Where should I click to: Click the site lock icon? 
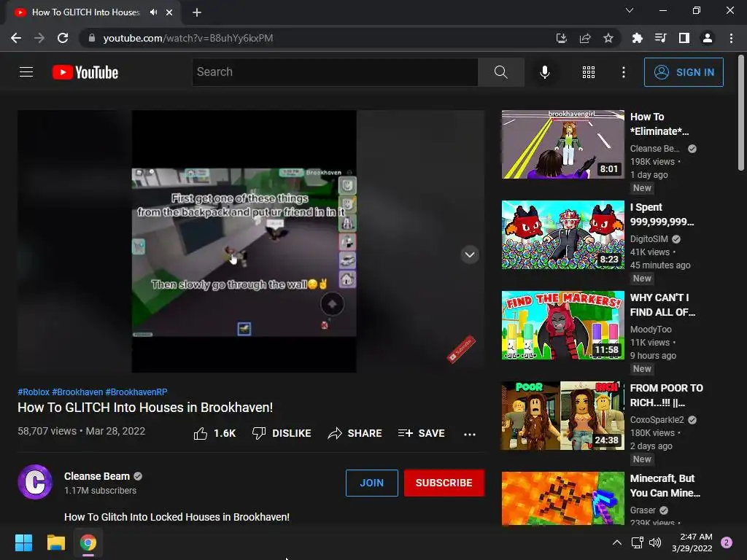(x=92, y=38)
